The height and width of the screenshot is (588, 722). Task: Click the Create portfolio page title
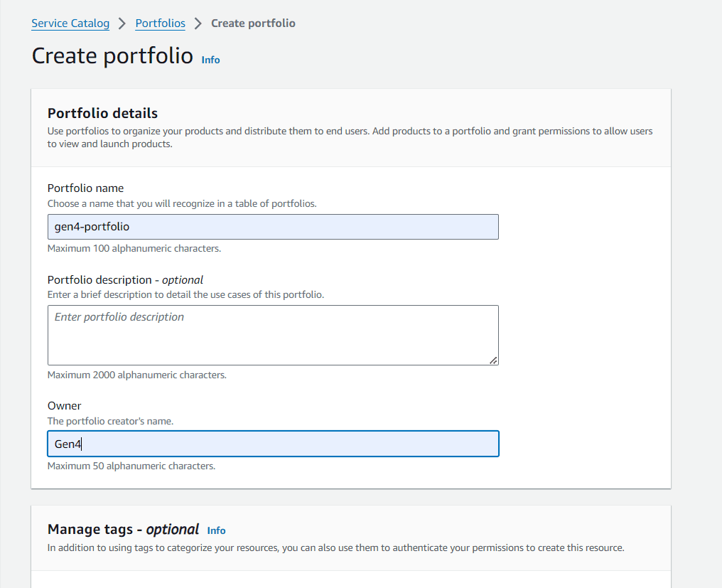click(112, 55)
